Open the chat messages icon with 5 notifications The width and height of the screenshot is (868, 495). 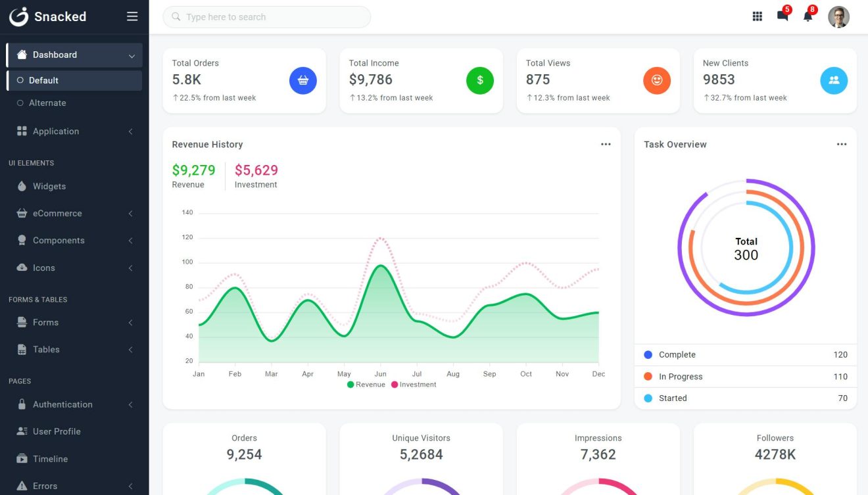[x=783, y=16]
